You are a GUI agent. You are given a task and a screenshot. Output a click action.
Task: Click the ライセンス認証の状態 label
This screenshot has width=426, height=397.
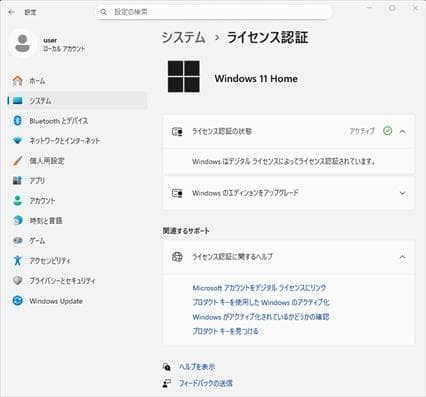(x=222, y=131)
